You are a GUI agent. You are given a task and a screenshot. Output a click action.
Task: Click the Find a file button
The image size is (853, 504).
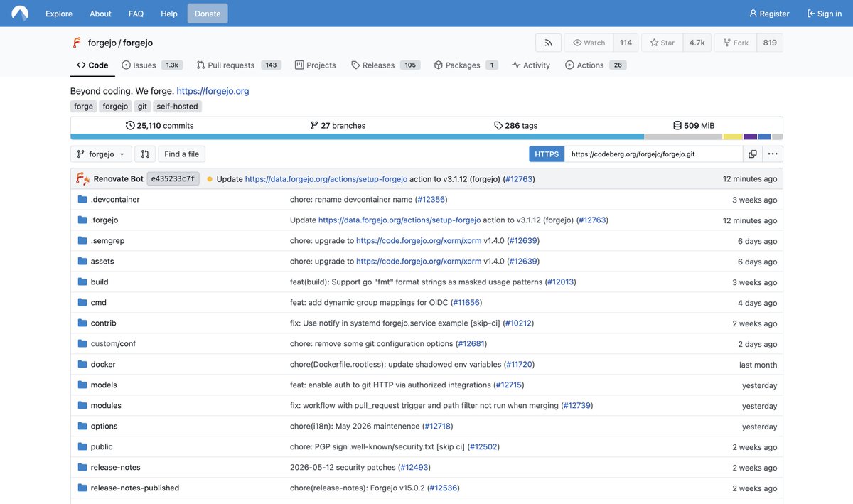(x=182, y=154)
